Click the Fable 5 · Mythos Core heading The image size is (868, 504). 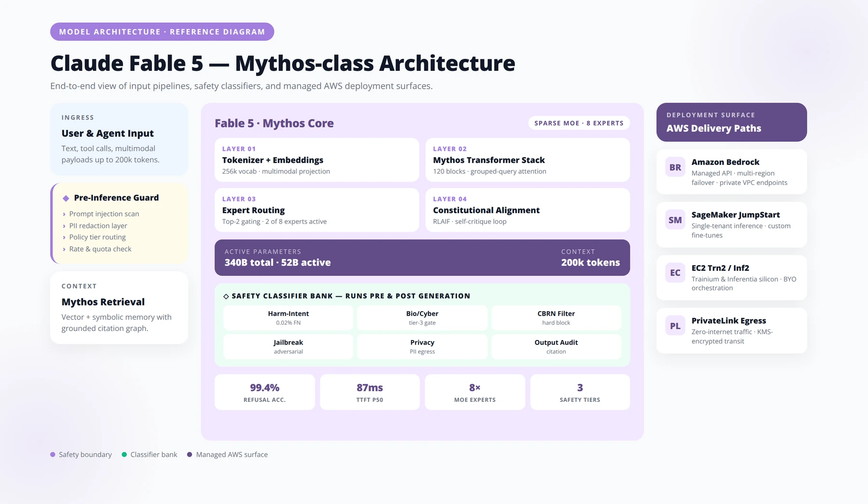click(274, 123)
